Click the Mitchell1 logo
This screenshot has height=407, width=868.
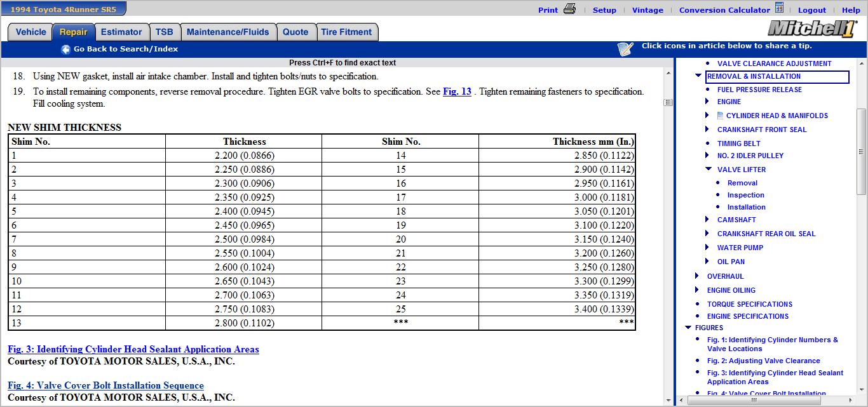[x=812, y=29]
